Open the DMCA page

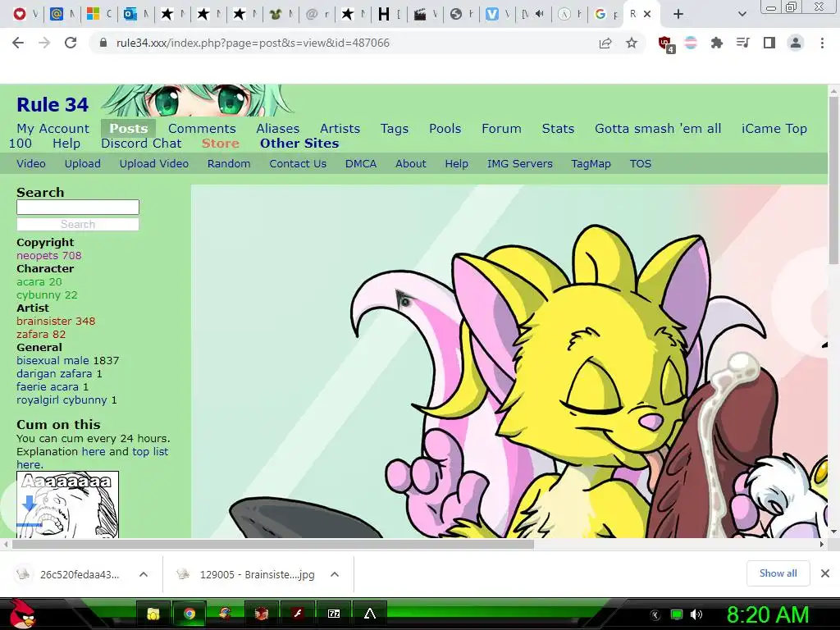361,164
